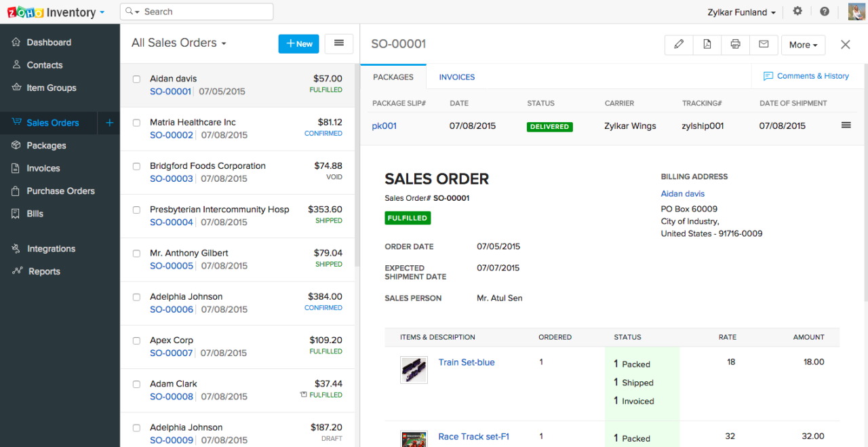The width and height of the screenshot is (868, 447).
Task: Open Zoho Inventory help
Action: pyautogui.click(x=823, y=11)
